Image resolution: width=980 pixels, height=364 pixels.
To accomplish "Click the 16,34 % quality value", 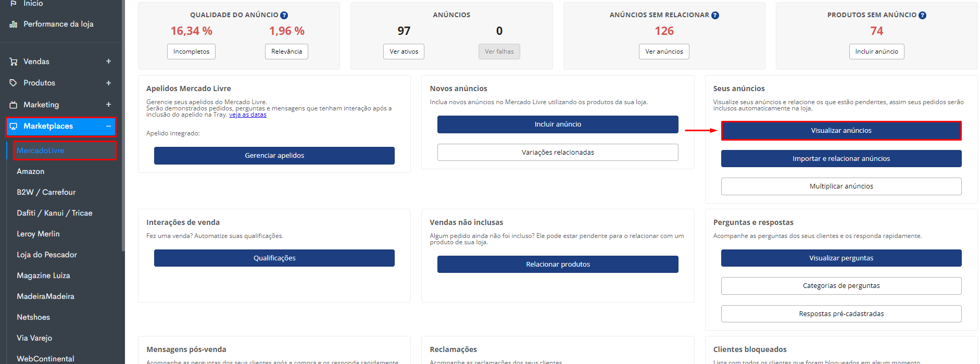I will click(x=191, y=31).
